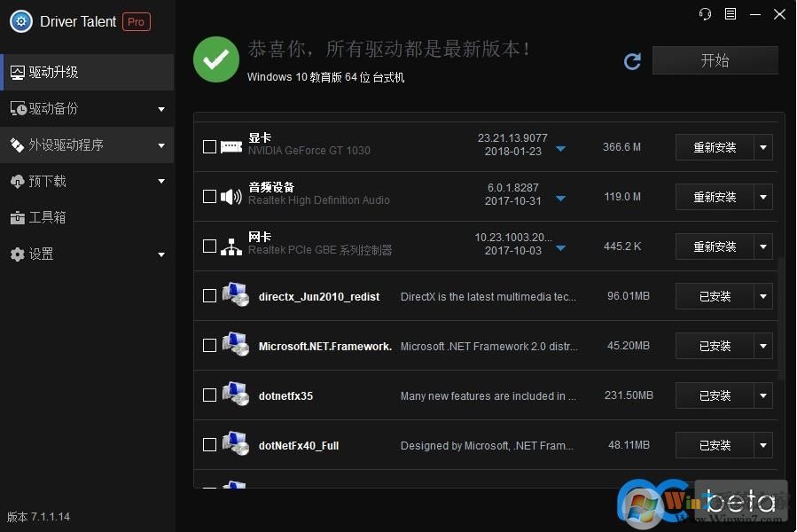This screenshot has width=797, height=532.
Task: Check the directx_Jun2010_redist checkbox
Action: point(209,296)
